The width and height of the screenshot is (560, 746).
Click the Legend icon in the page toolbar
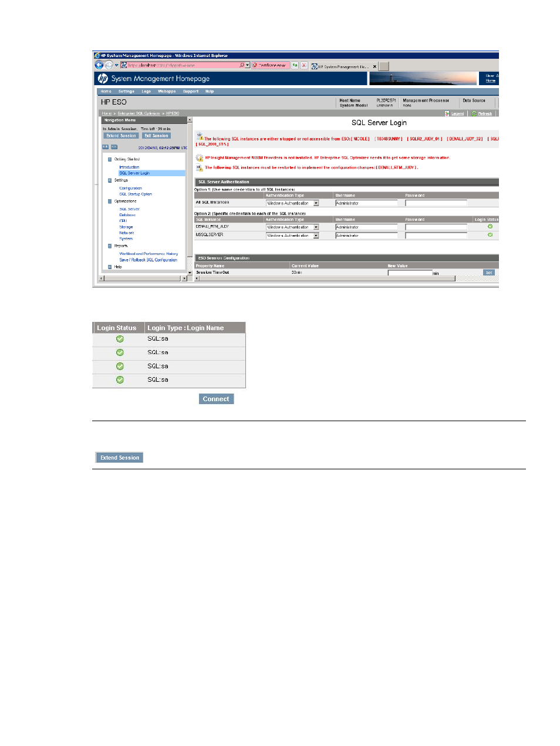click(x=447, y=113)
